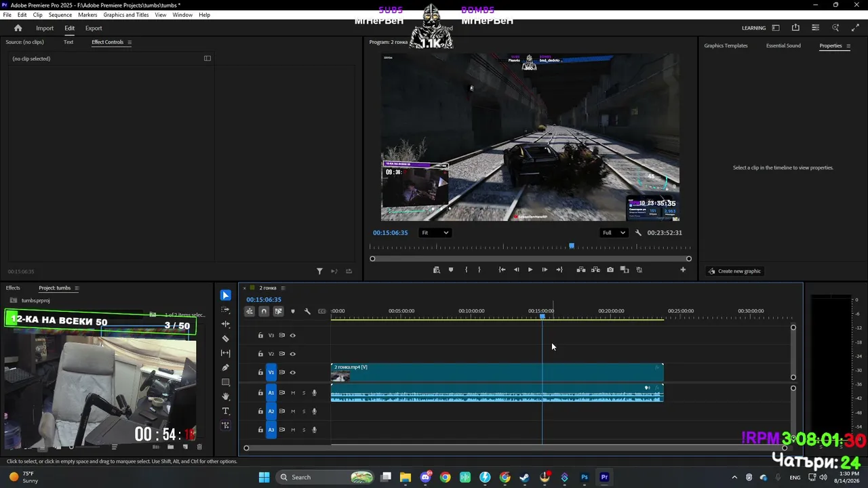Click the Export workspace button
Image resolution: width=868 pixels, height=488 pixels.
click(94, 28)
